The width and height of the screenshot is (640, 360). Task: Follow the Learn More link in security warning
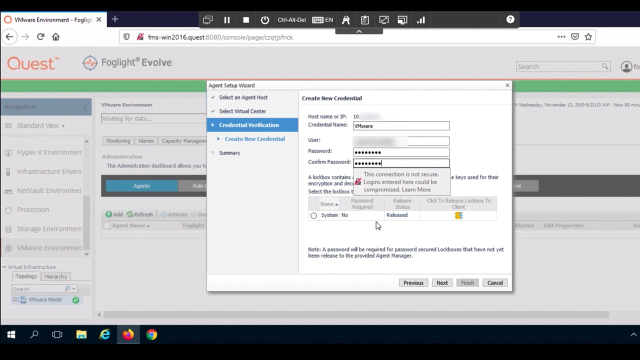click(416, 190)
